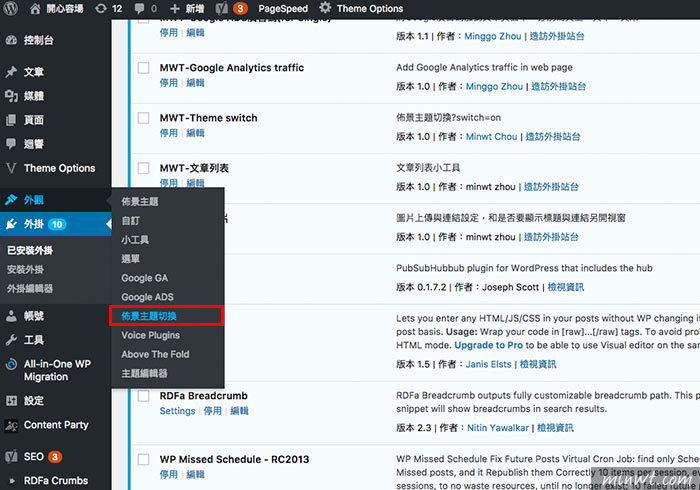Image resolution: width=700 pixels, height=490 pixels.
Task: Click the pages icon for 頁面
Action: (x=11, y=120)
